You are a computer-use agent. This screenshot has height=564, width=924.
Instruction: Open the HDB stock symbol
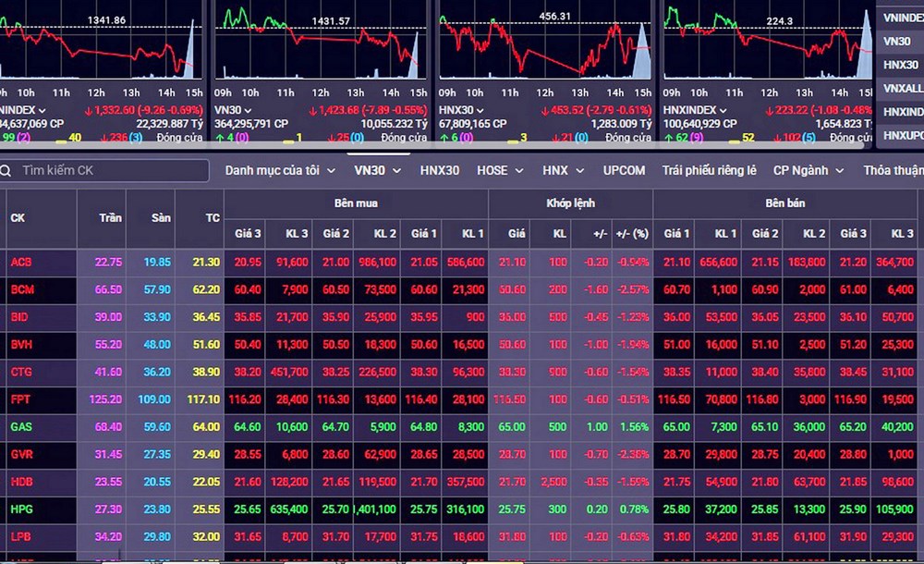point(22,482)
